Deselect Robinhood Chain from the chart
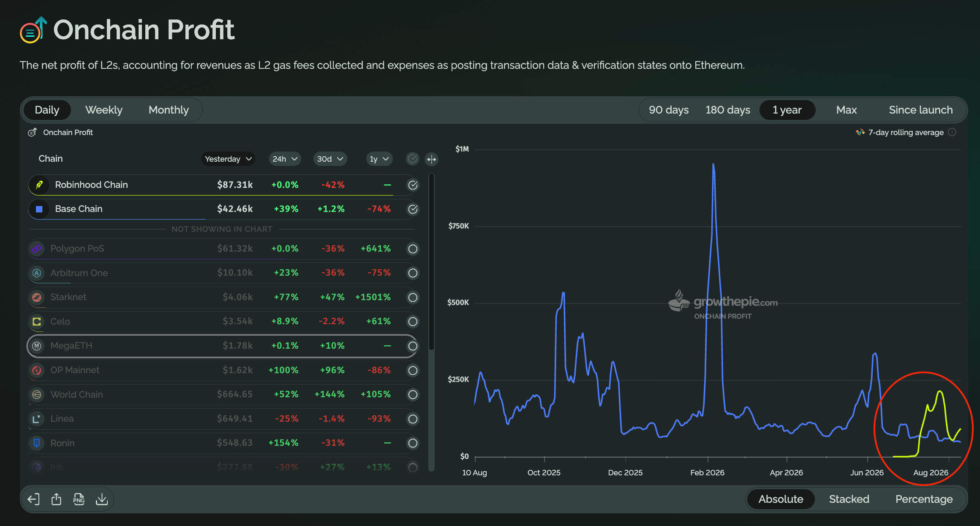Screen dimensions: 980x526 [x=413, y=185]
